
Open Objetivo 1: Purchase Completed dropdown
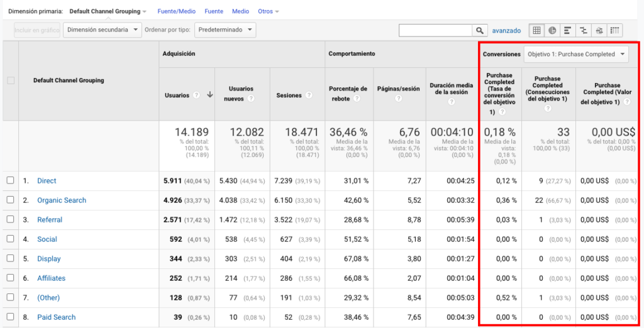pos(576,54)
